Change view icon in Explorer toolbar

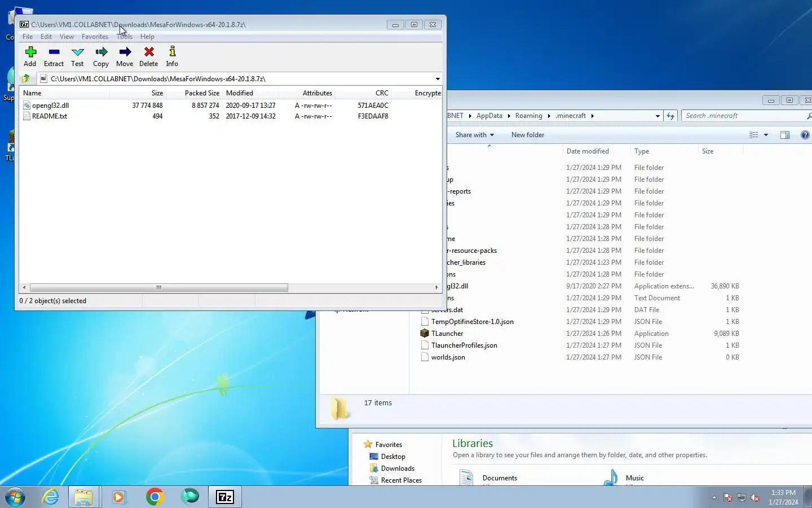pyautogui.click(x=754, y=135)
